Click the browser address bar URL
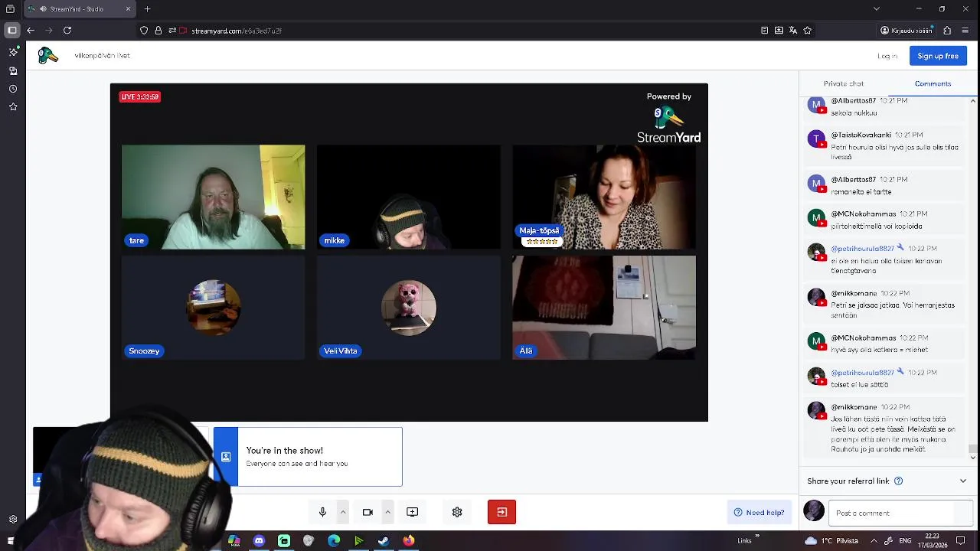This screenshot has height=551, width=980. point(237,31)
